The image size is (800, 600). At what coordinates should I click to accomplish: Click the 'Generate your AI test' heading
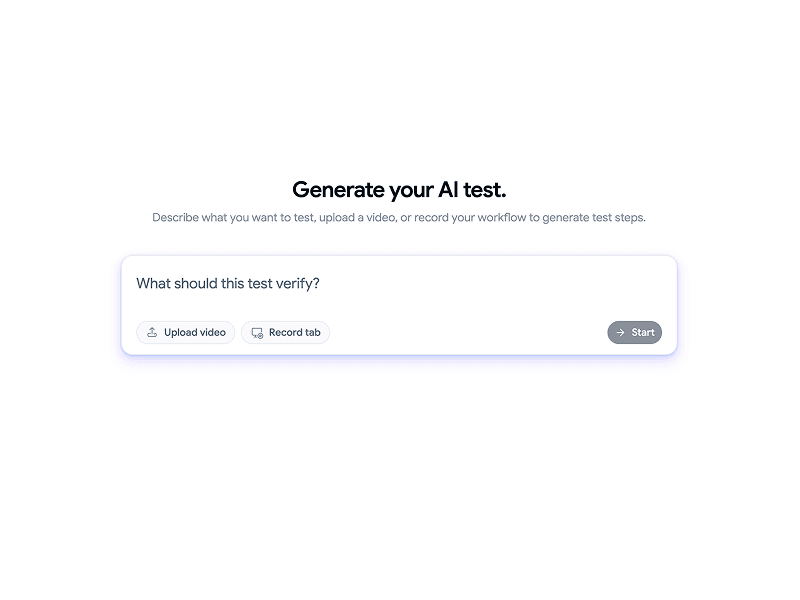(399, 189)
